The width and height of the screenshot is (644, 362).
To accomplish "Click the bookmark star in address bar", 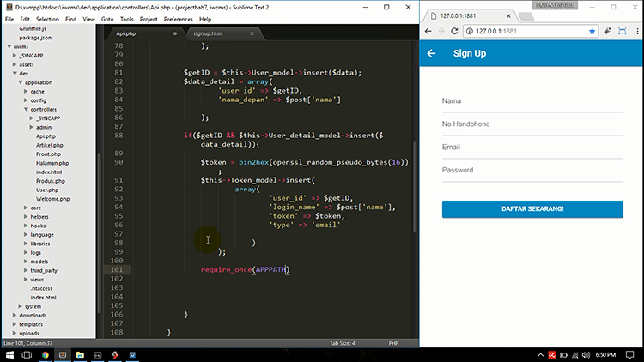I will pyautogui.click(x=592, y=31).
